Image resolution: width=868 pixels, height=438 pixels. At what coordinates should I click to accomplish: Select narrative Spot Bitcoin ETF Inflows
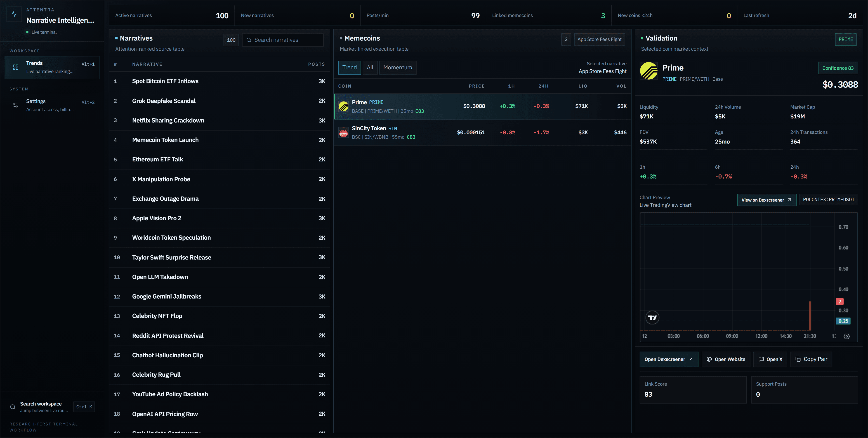[x=219, y=81]
